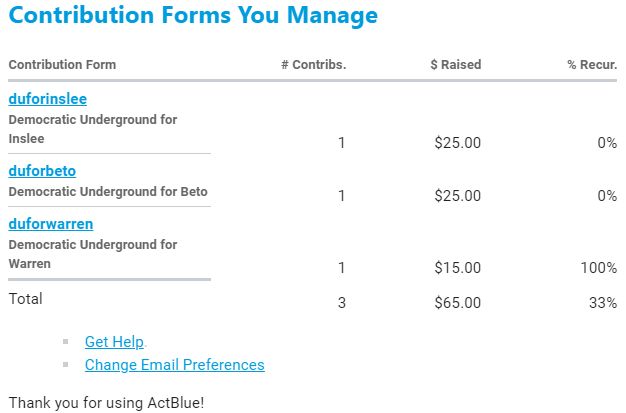Click the $ Raised column header
Screen dimensions: 626x413
[455, 65]
